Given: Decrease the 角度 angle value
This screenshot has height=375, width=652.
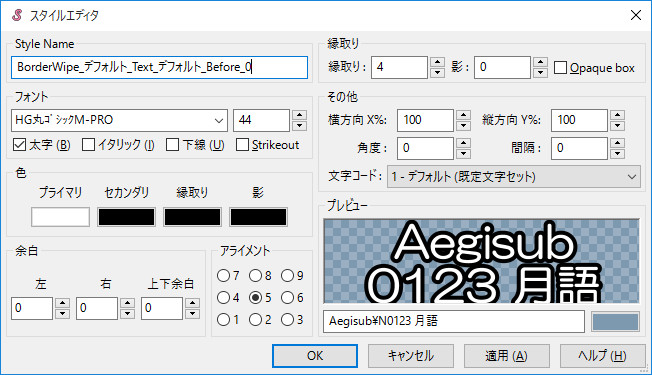Looking at the screenshot, I should 463,154.
